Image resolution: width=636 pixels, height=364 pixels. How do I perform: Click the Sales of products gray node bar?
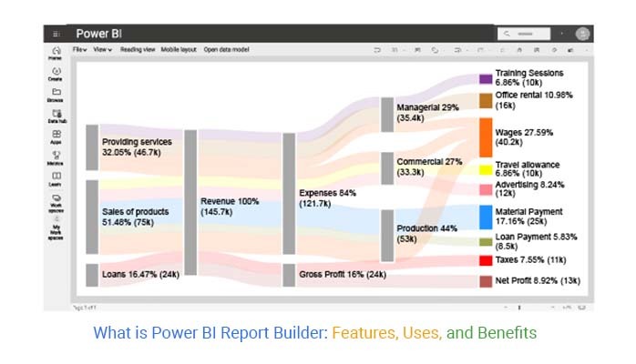(92, 217)
